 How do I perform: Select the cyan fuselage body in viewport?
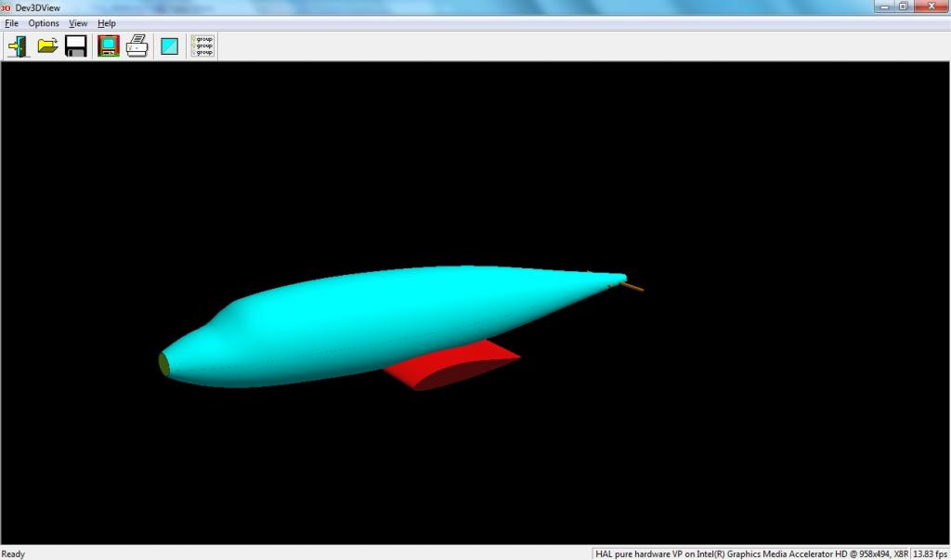tap(390, 316)
